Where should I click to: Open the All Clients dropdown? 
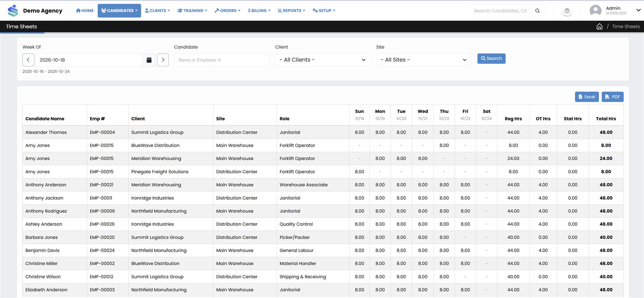tap(323, 60)
